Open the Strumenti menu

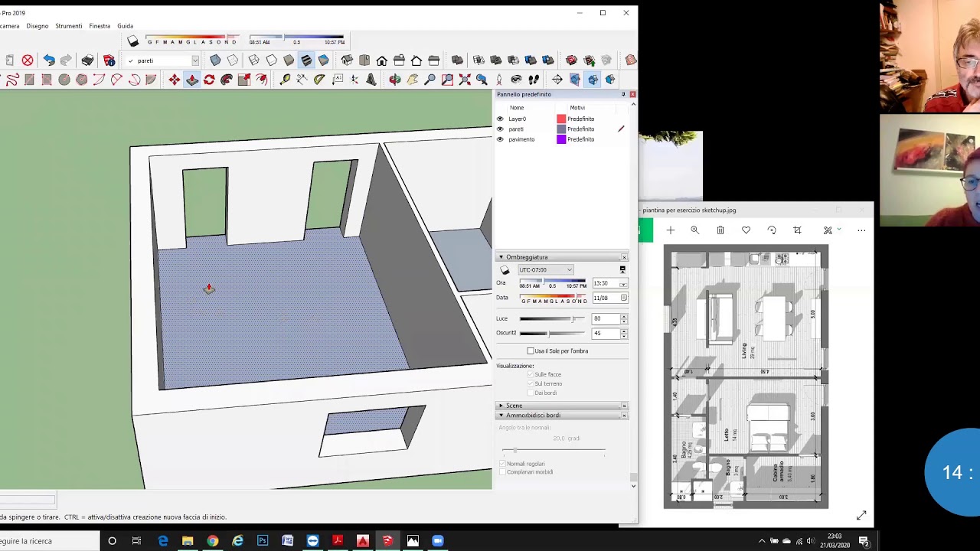(69, 26)
